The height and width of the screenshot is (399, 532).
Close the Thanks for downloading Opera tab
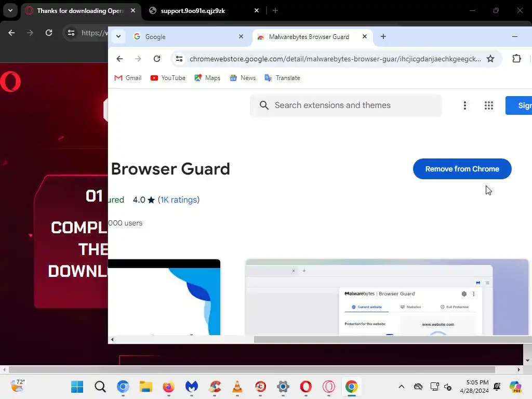click(x=133, y=10)
